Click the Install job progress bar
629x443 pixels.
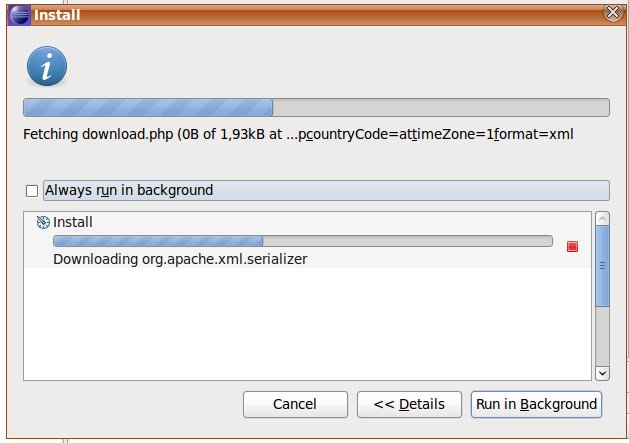point(302,241)
